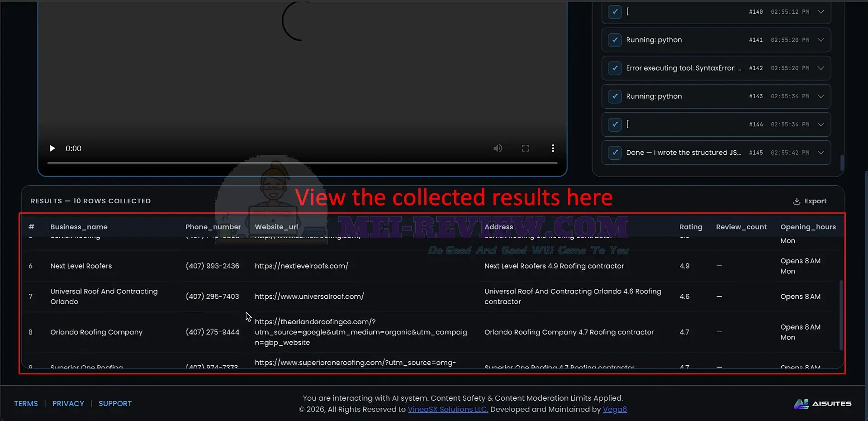Click the 4.6 rating in row 7
The image size is (868, 421).
point(684,297)
